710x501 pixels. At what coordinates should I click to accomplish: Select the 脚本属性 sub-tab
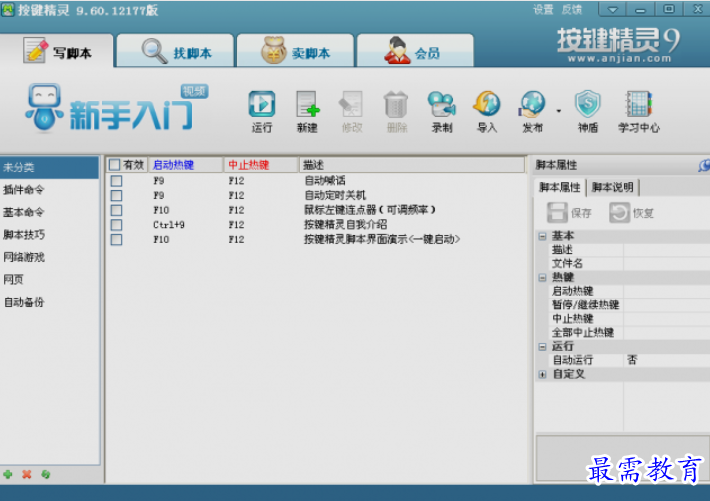[x=560, y=187]
